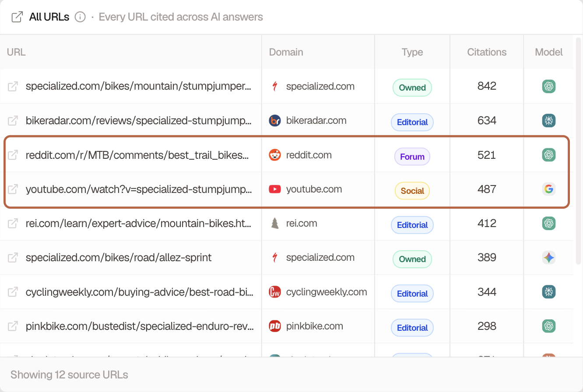Image resolution: width=583 pixels, height=392 pixels.
Task: Click the Gemini sparkle icon in allez-sprint row
Action: pyautogui.click(x=548, y=258)
